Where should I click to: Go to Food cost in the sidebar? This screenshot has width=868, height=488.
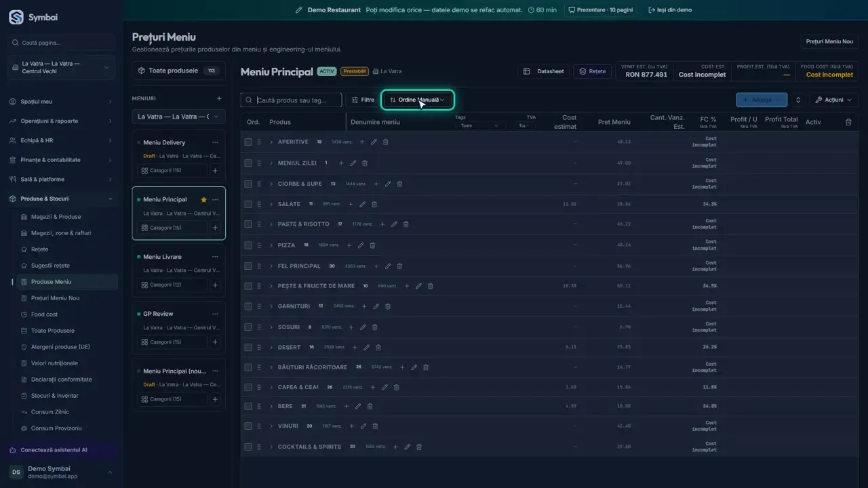44,314
